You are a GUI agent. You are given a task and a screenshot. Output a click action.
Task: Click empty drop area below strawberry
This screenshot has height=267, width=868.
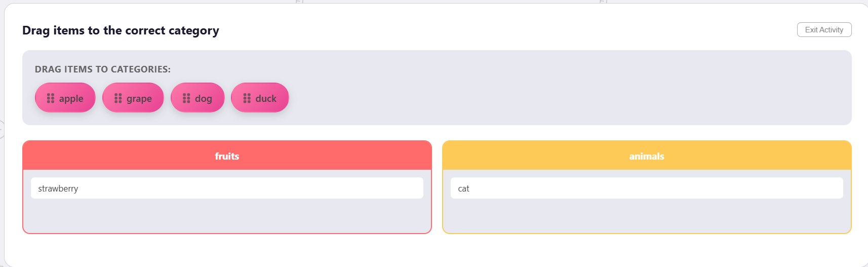point(227,215)
